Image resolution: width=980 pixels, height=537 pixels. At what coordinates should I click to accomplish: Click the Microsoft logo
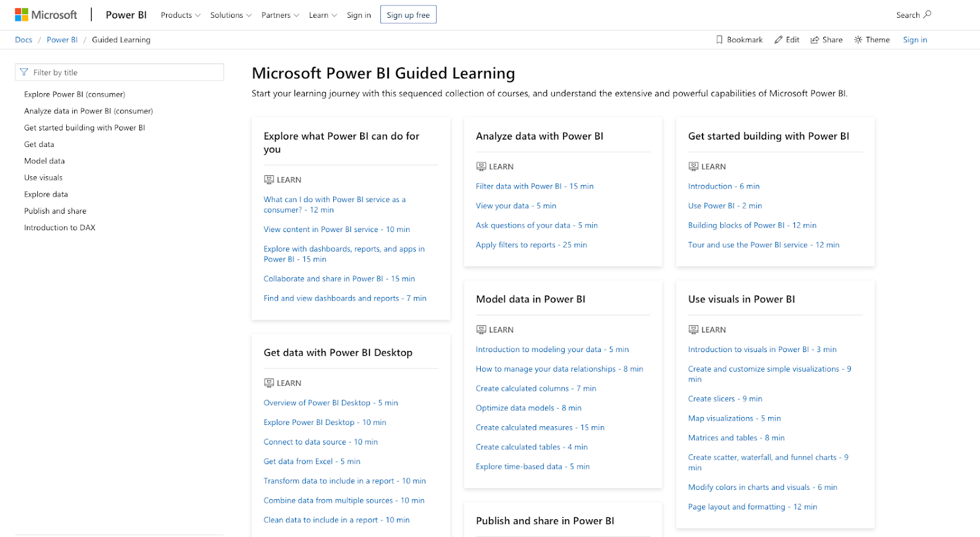click(x=46, y=15)
